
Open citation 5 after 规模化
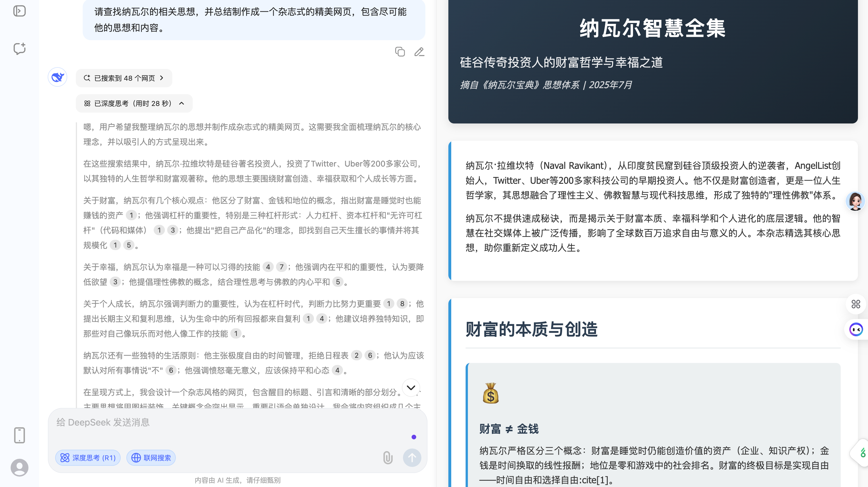click(x=129, y=245)
